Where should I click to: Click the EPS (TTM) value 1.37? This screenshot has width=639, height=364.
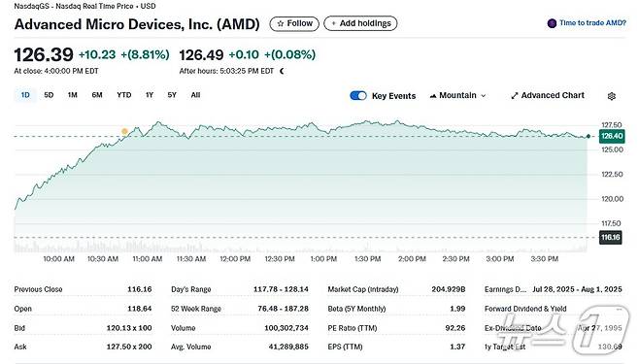(457, 347)
